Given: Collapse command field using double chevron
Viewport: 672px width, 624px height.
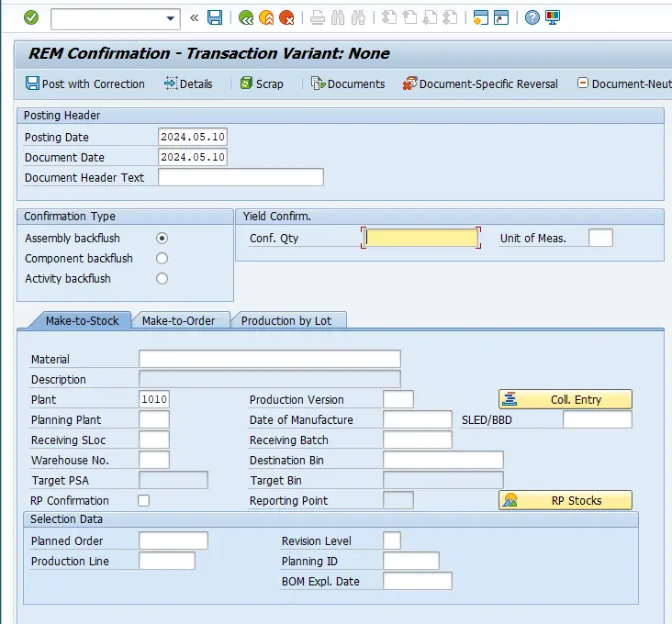Looking at the screenshot, I should [194, 17].
